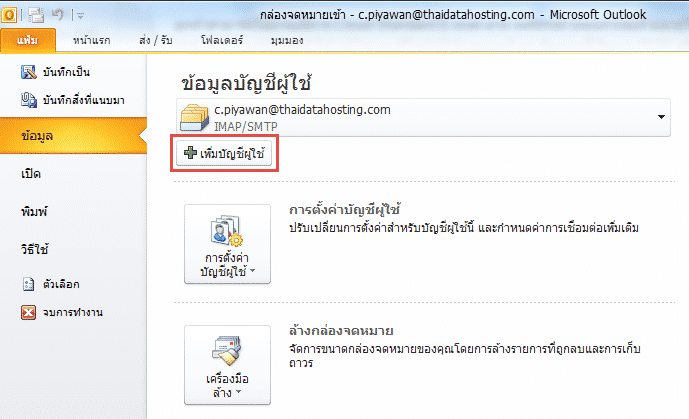Open the เครื่องมือล้าง cleanup tools button
This screenshot has height=419, width=689.
tap(227, 365)
